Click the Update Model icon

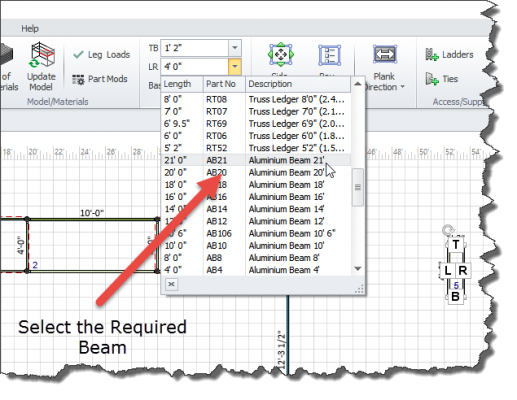pyautogui.click(x=42, y=55)
